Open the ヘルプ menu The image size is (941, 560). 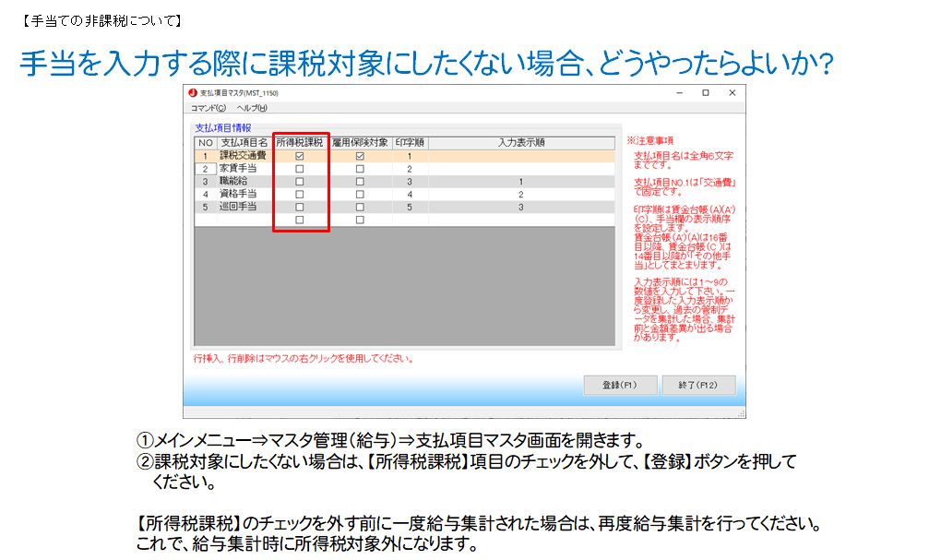point(252,108)
